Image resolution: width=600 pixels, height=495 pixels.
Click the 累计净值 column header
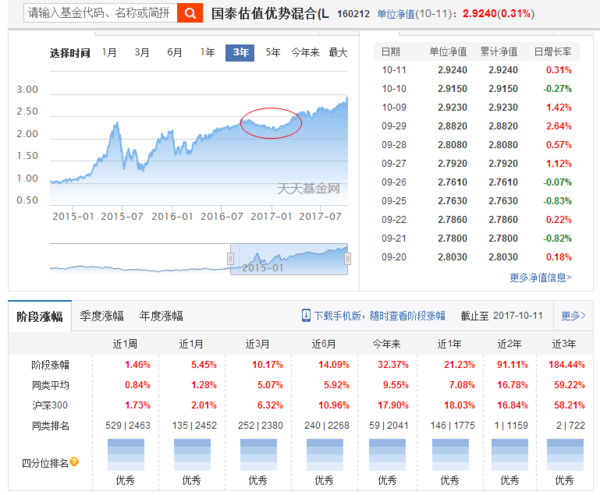[x=499, y=52]
